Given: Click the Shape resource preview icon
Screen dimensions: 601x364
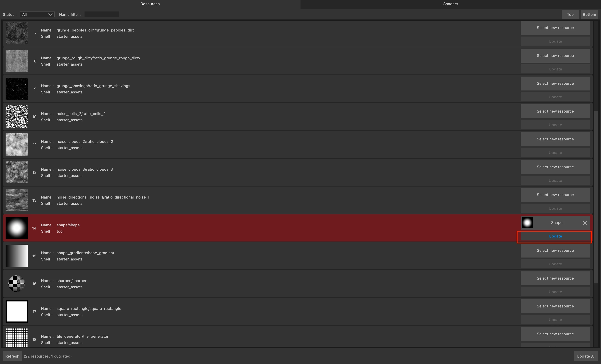Looking at the screenshot, I should [x=527, y=223].
